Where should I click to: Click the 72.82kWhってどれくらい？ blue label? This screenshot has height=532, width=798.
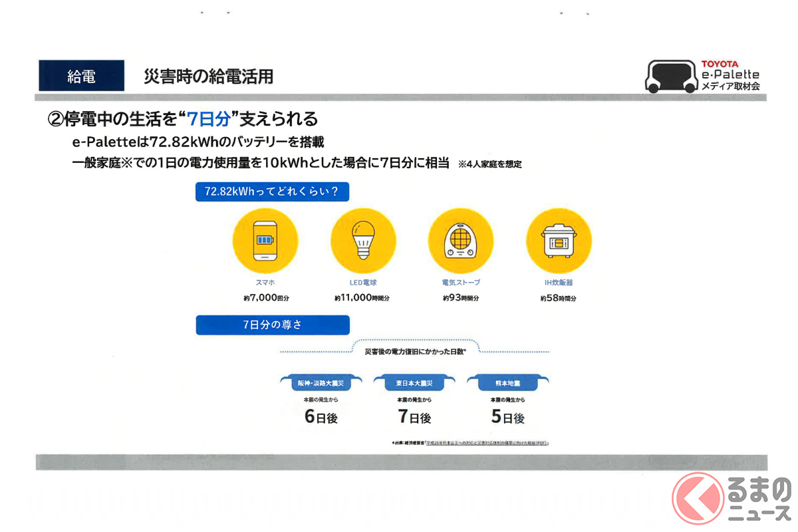(x=272, y=192)
